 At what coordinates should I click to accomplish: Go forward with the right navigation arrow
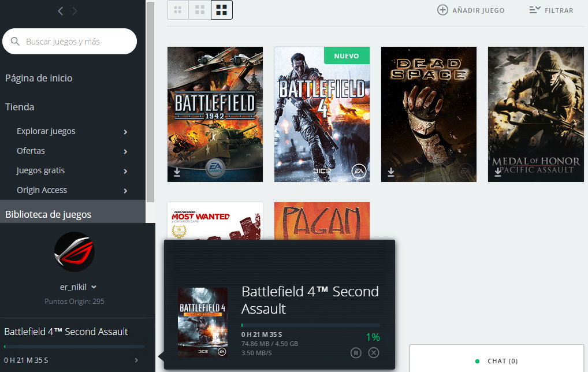coord(75,11)
